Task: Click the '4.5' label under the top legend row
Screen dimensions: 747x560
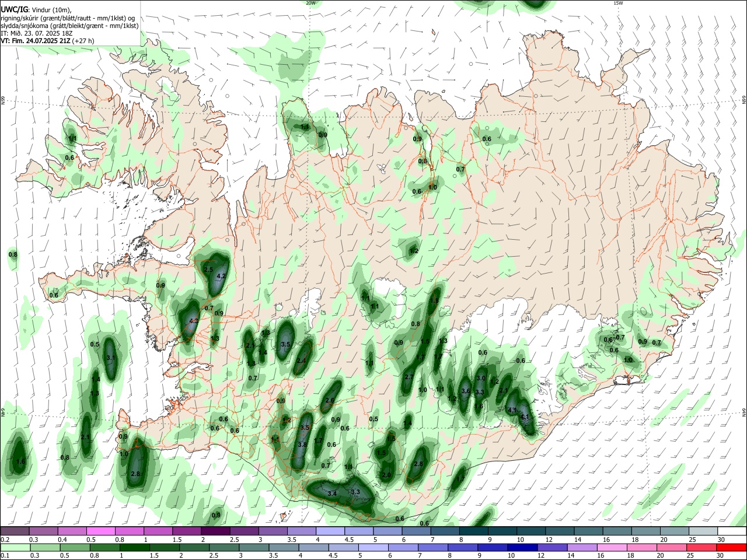Action: click(x=348, y=540)
